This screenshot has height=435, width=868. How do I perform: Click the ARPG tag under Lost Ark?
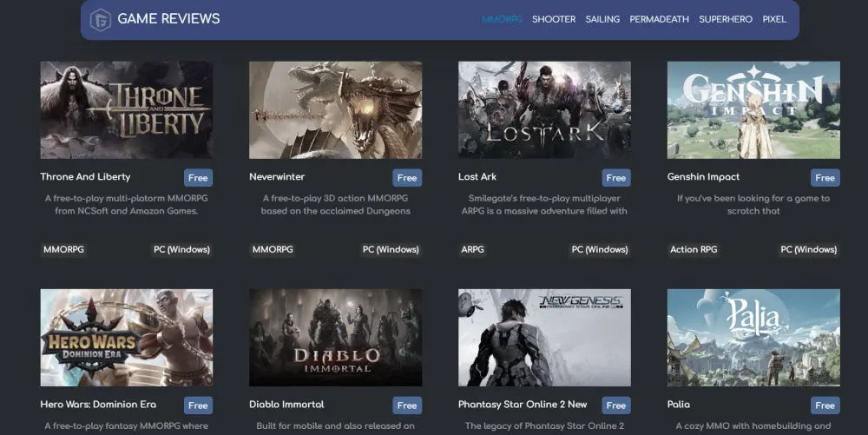[473, 249]
